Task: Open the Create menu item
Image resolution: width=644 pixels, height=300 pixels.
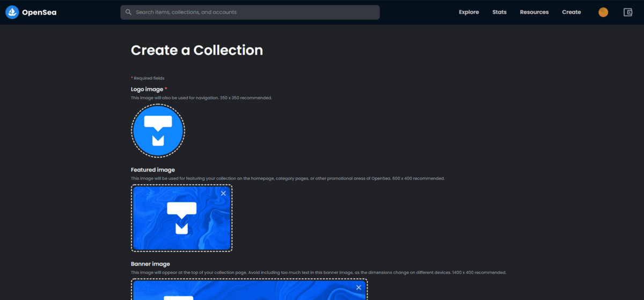Action: click(x=572, y=12)
